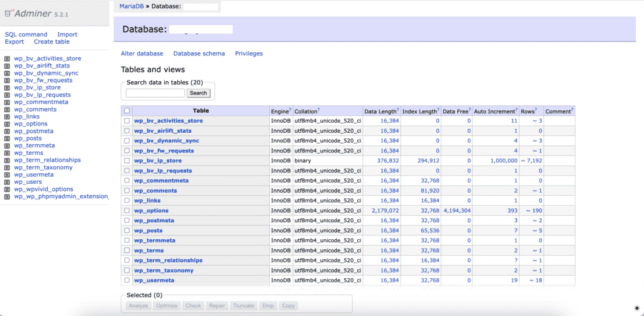Open help question mark next to Rows header
Screen dimensions: 644x316
point(536,110)
